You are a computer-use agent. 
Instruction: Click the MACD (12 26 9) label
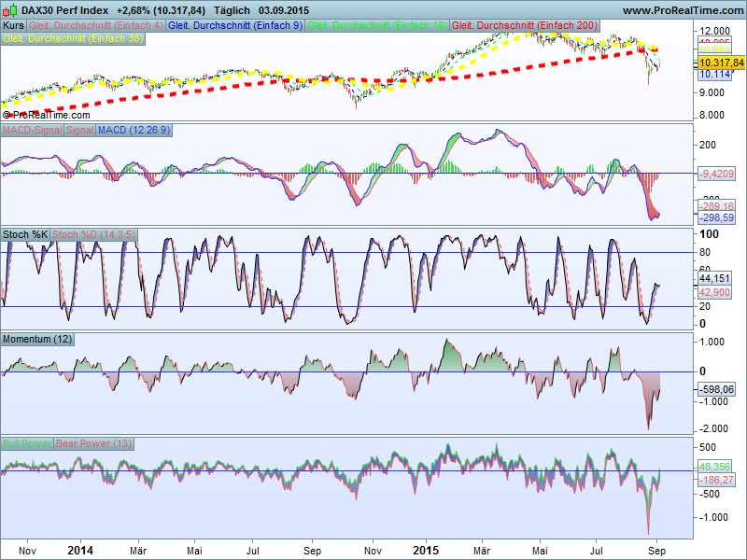coord(134,130)
